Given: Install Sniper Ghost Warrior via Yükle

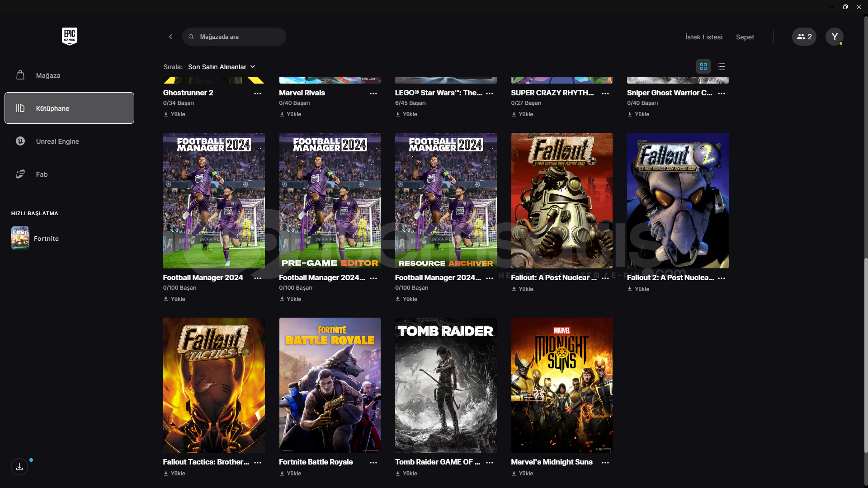Looking at the screenshot, I should pyautogui.click(x=638, y=114).
